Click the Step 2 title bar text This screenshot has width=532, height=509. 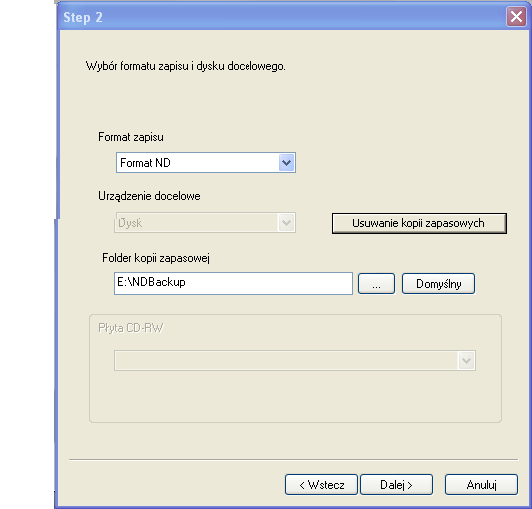(x=83, y=17)
